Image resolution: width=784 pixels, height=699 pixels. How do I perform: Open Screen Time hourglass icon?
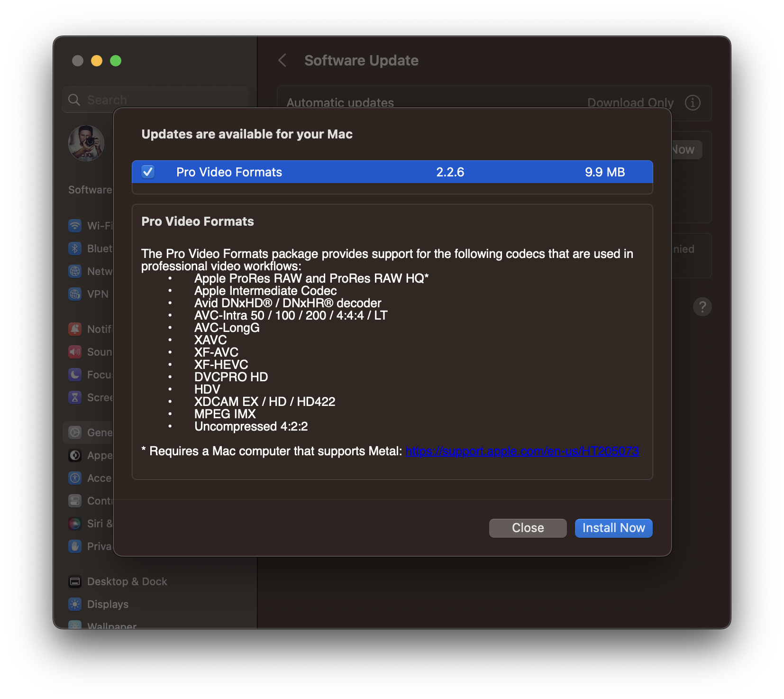tap(75, 397)
